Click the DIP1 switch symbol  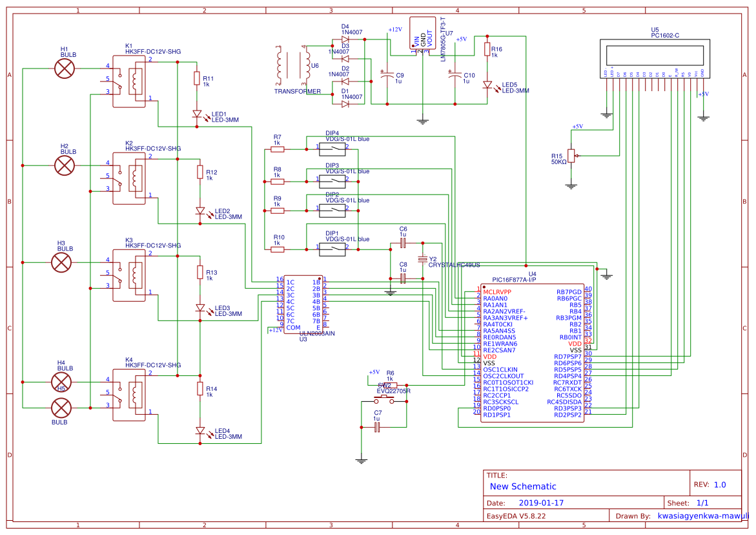[332, 249]
